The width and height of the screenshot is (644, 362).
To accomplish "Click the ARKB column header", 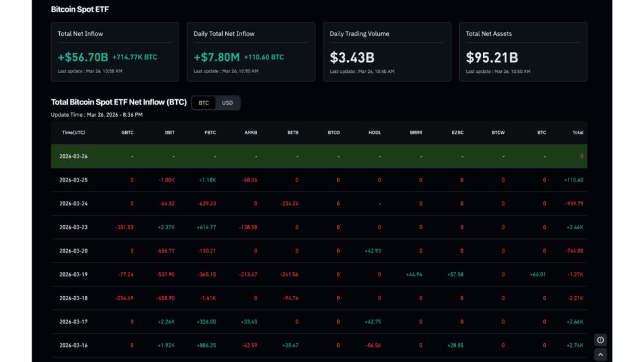I will click(251, 133).
